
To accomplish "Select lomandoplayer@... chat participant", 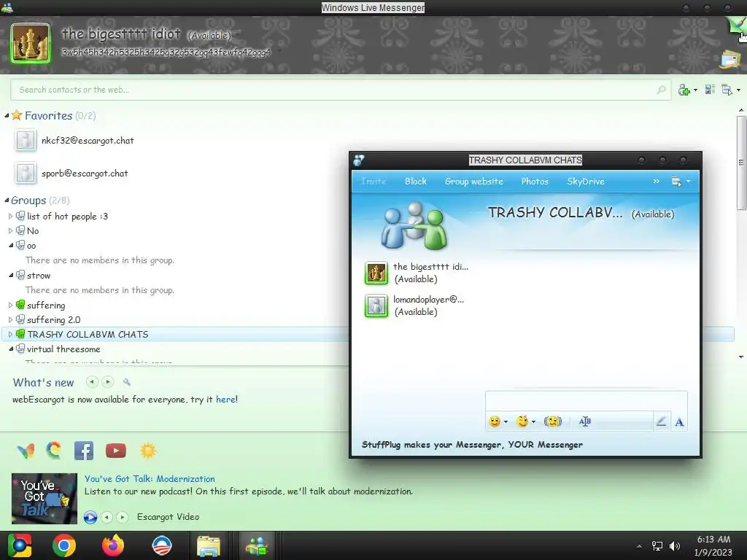I will pos(414,306).
